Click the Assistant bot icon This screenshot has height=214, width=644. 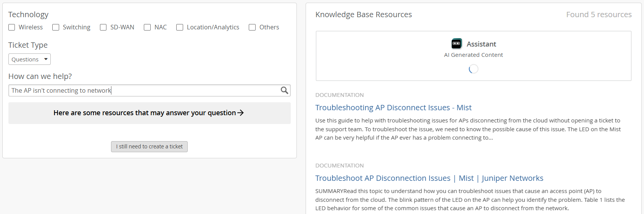click(456, 43)
